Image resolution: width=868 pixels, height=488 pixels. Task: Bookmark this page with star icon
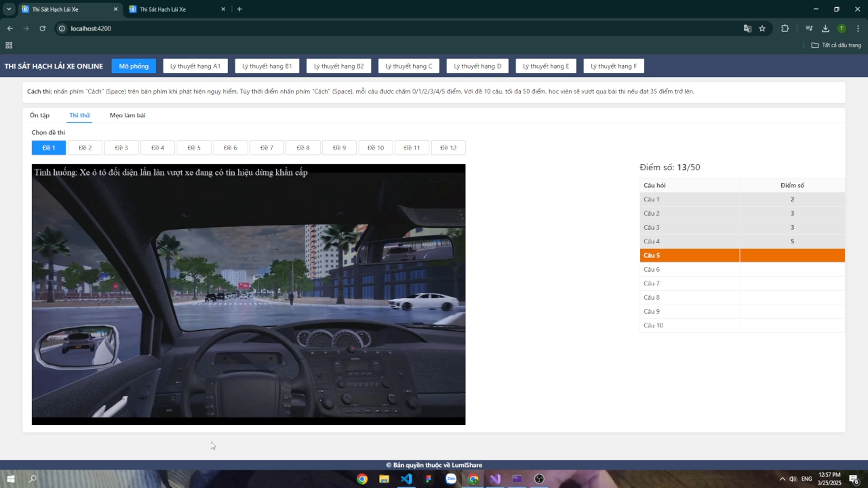click(x=762, y=28)
